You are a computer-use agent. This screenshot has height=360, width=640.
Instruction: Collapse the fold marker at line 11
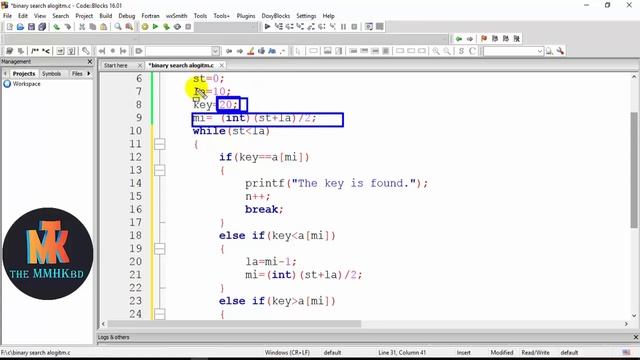160,144
